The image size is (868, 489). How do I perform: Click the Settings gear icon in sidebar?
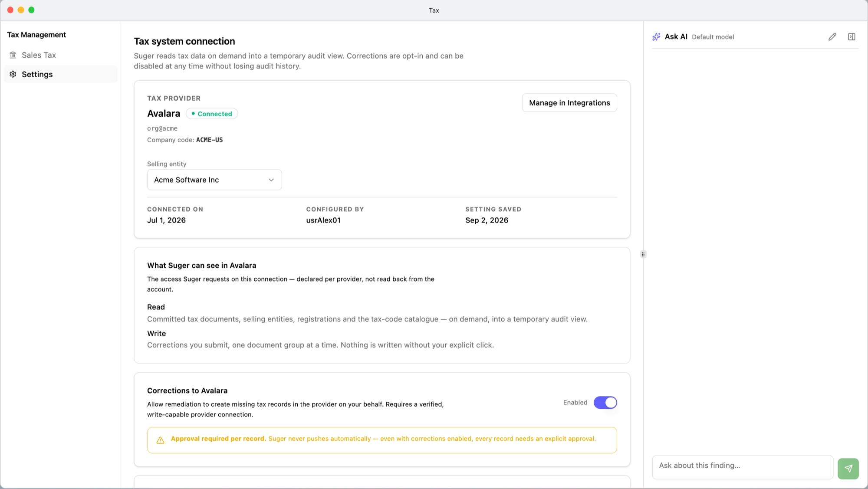tap(13, 74)
